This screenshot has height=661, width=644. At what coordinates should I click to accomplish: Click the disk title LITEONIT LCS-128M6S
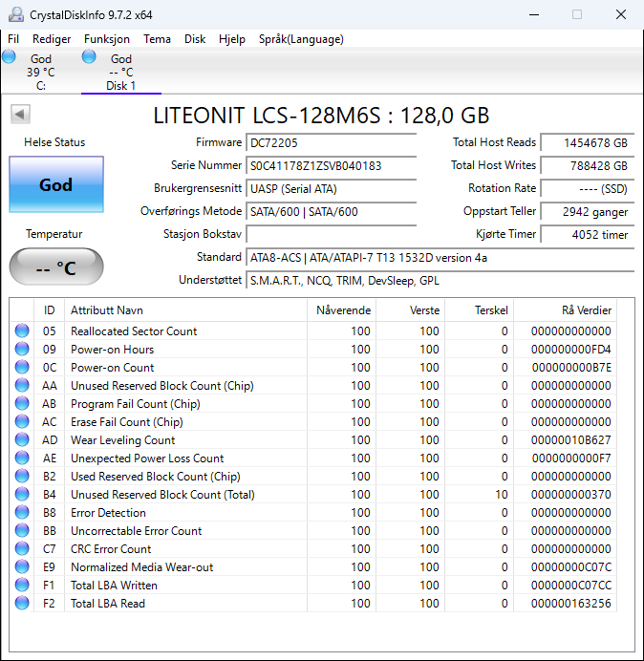click(321, 115)
